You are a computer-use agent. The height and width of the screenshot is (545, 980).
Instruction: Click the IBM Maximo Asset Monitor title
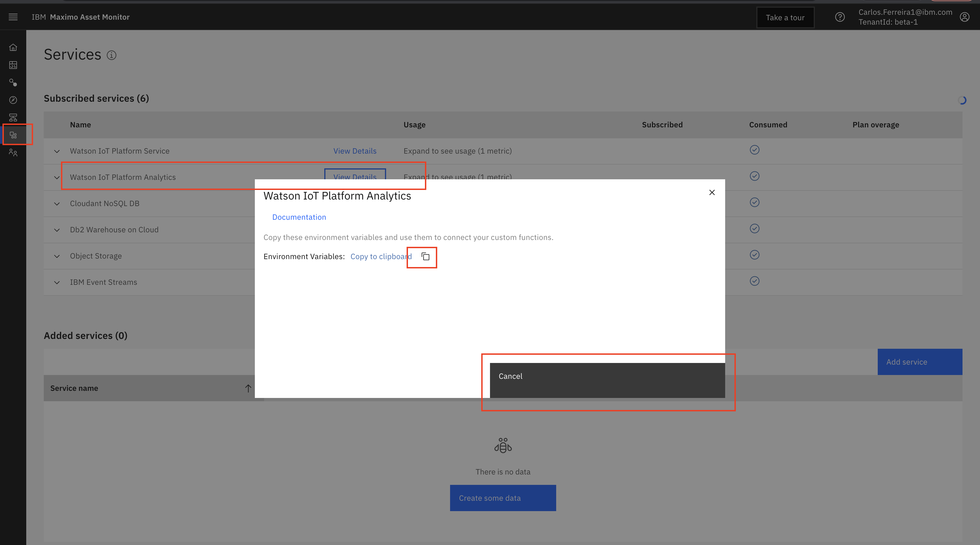pos(81,17)
